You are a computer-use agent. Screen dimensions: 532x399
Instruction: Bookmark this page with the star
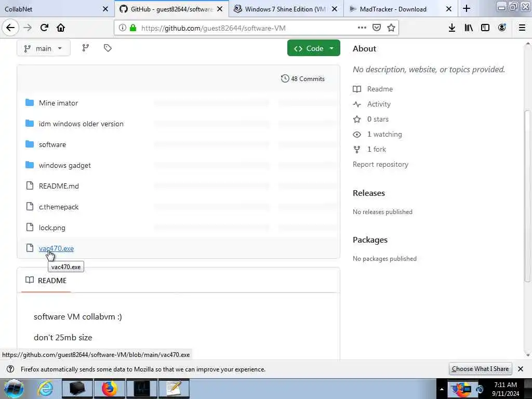point(391,28)
